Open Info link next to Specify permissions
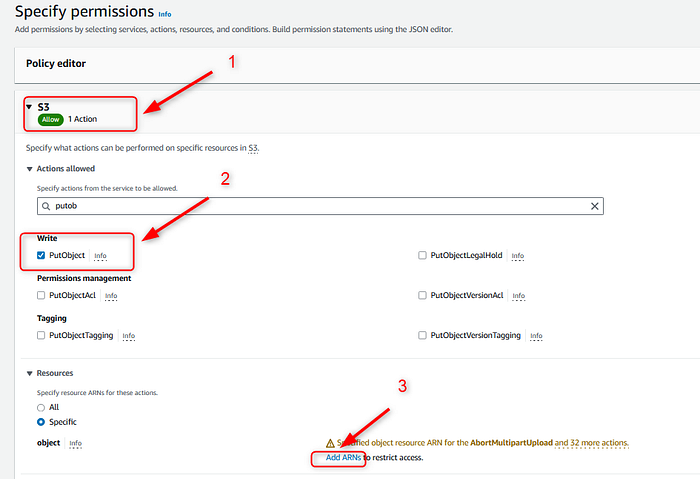The height and width of the screenshot is (479, 700). (165, 14)
